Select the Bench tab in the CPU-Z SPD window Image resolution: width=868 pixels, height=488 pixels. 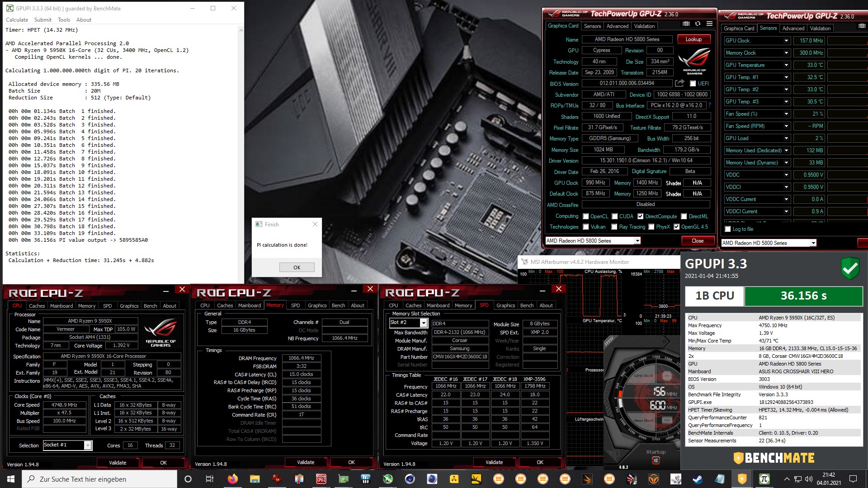point(527,306)
